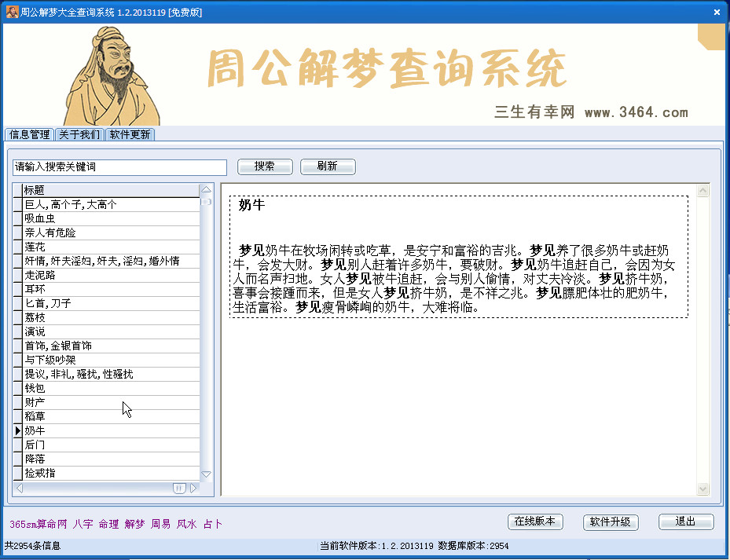Viewport: 730px width, 560px height.
Task: Click the horizontal scroll-right arrow under the list
Action: [193, 488]
